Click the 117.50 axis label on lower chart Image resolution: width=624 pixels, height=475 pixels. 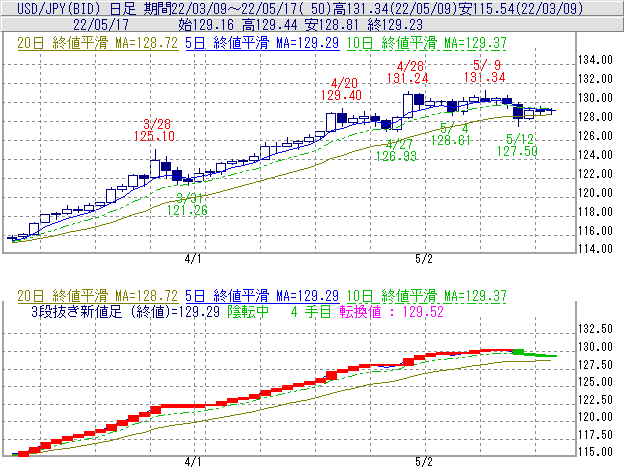[x=595, y=435]
